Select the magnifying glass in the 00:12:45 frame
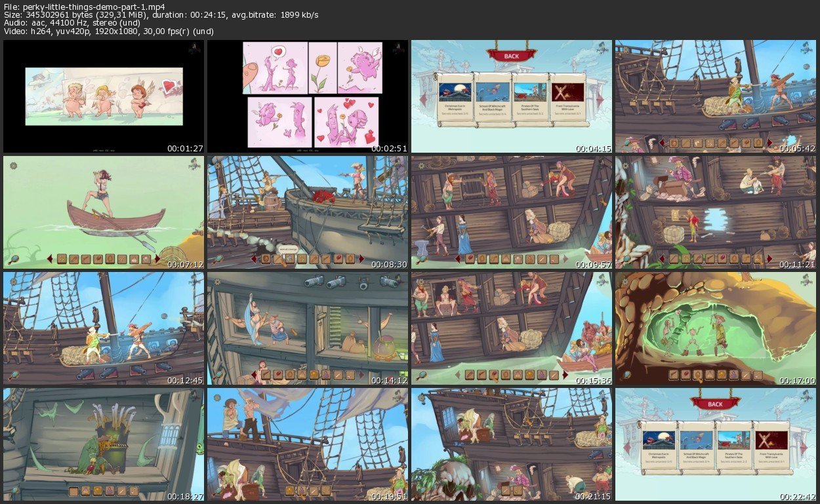The height and width of the screenshot is (504, 820). click(x=14, y=375)
